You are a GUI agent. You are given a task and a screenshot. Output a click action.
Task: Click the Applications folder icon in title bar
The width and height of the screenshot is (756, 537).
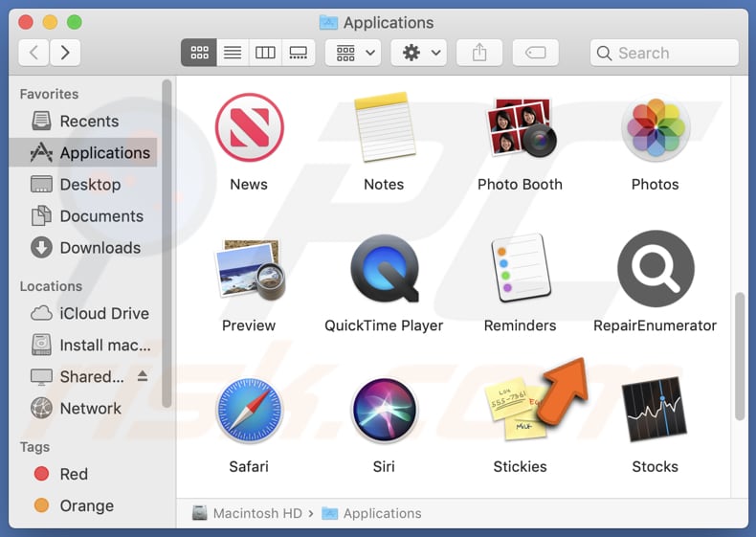[328, 22]
